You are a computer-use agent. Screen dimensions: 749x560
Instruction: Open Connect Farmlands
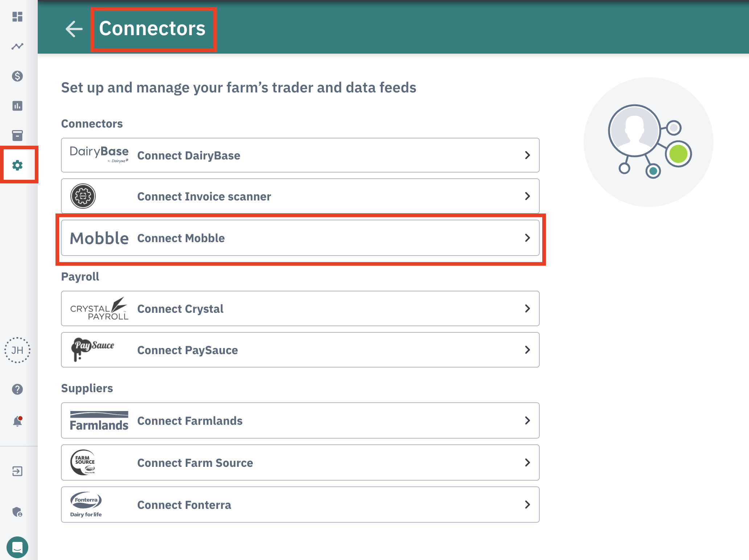click(300, 420)
